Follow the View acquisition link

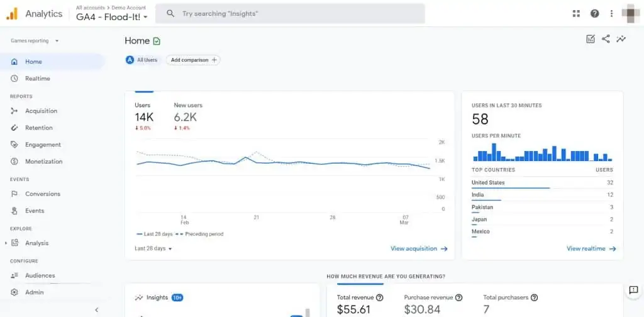(419, 248)
